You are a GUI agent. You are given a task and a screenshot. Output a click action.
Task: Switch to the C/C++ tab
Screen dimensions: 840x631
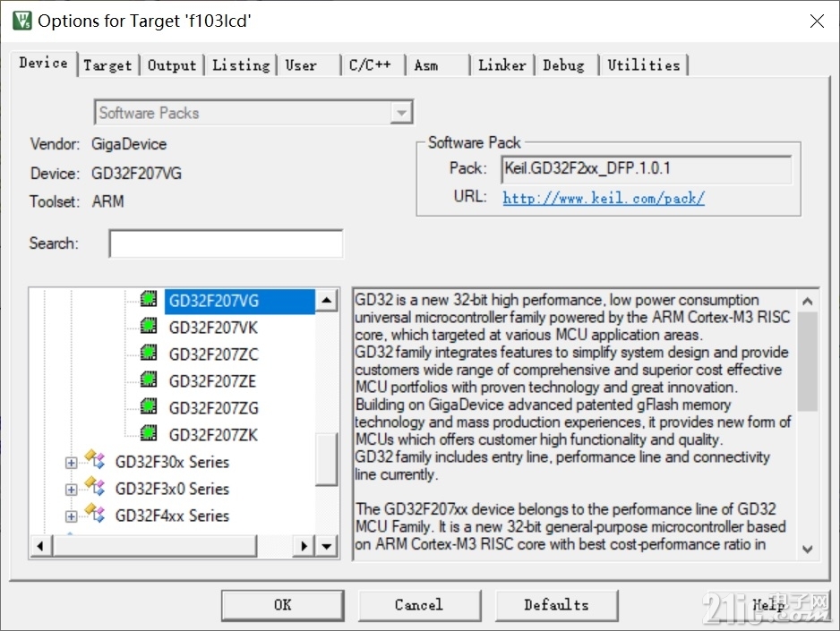[x=373, y=65]
